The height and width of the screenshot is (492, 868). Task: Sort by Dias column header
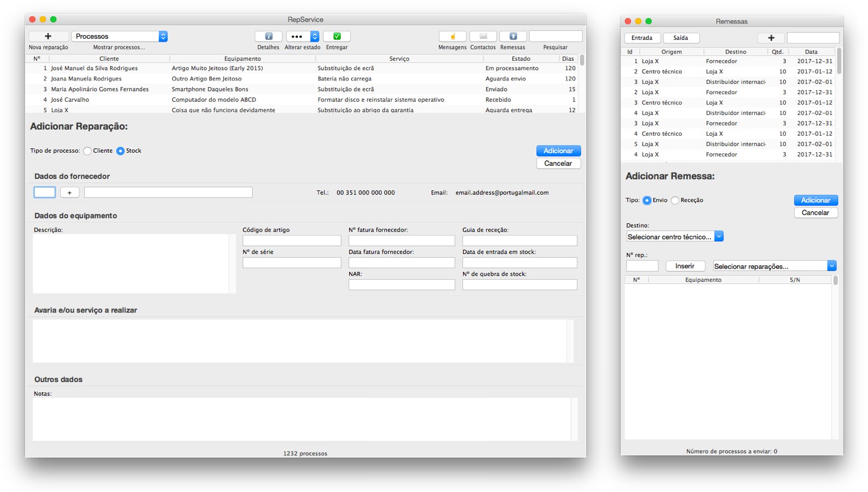568,59
